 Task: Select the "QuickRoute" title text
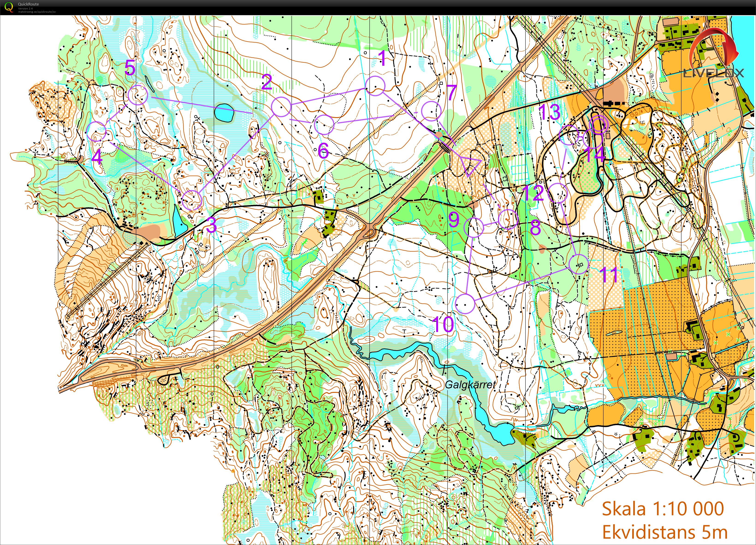point(28,4)
